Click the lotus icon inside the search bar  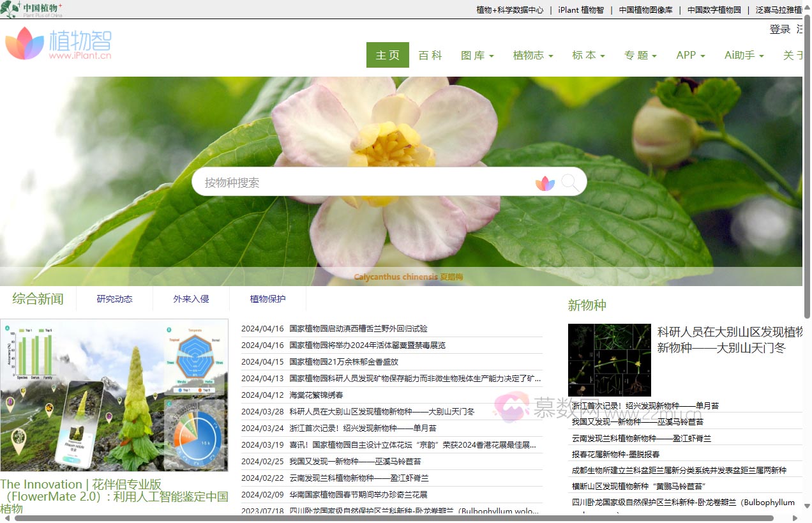(x=545, y=183)
